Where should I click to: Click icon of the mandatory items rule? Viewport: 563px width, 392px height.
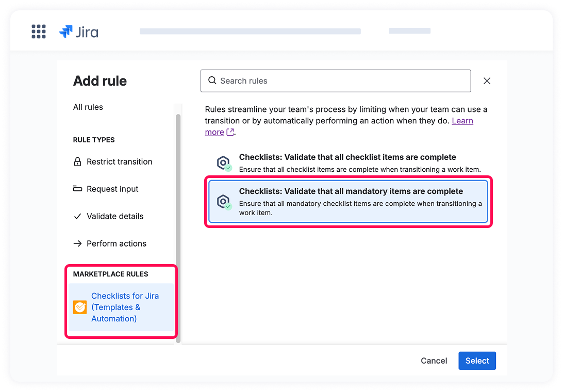point(224,202)
